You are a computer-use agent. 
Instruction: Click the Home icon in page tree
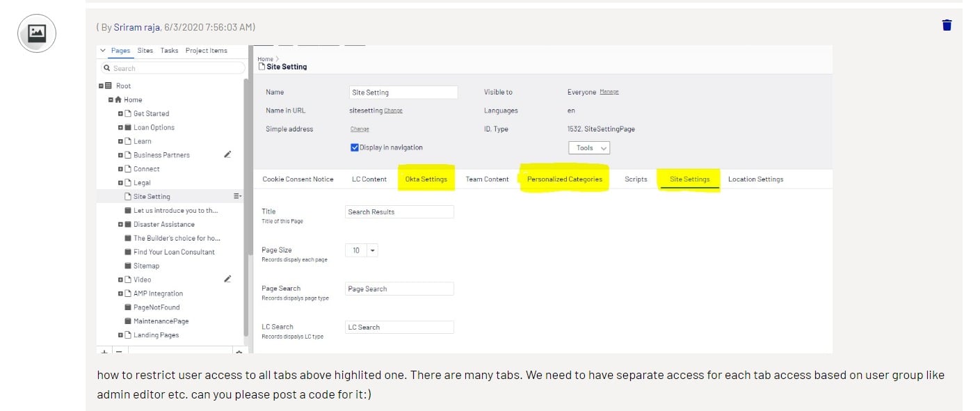[x=118, y=99]
